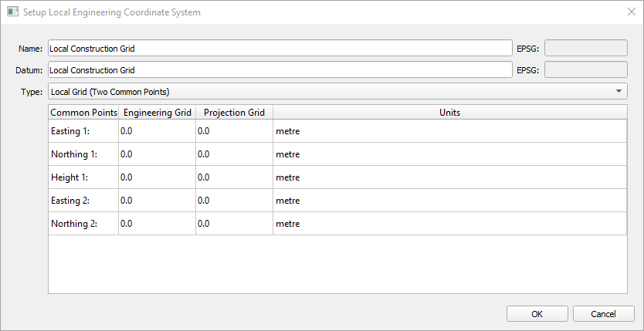Screen dimensions: 644x331
Task: Select the Easting 1 units cell
Action: pyautogui.click(x=449, y=131)
